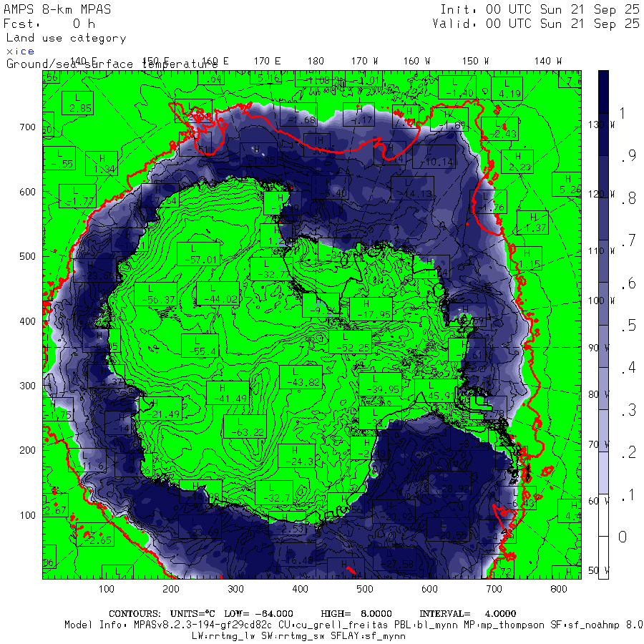The width and height of the screenshot is (644, 644).
Task: Select the L -43.82 low marker
Action: click(x=301, y=377)
